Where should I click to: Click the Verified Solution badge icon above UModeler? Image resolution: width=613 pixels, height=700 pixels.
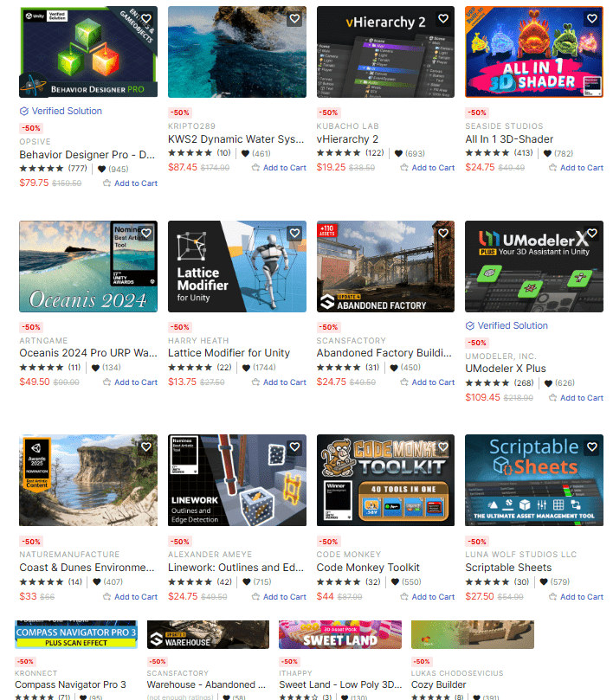tap(469, 326)
